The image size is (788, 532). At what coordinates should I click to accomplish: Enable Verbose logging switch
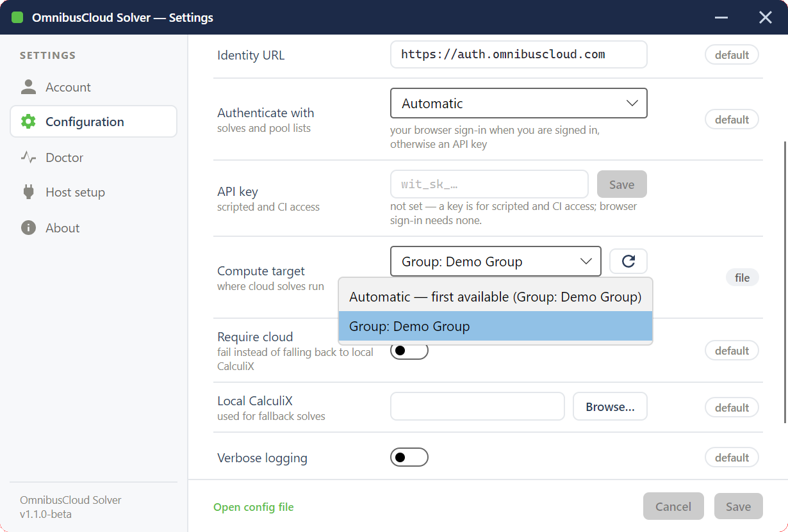point(409,457)
